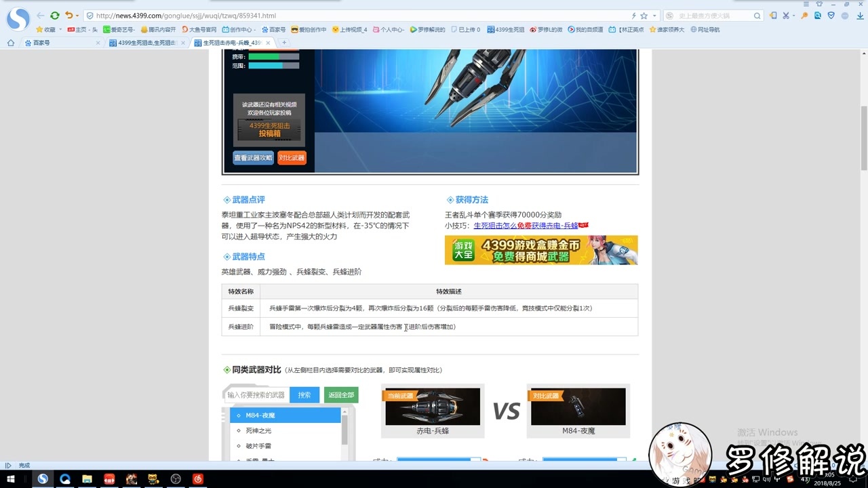
Task: Click blue Q browser taskbar icon
Action: click(x=65, y=479)
